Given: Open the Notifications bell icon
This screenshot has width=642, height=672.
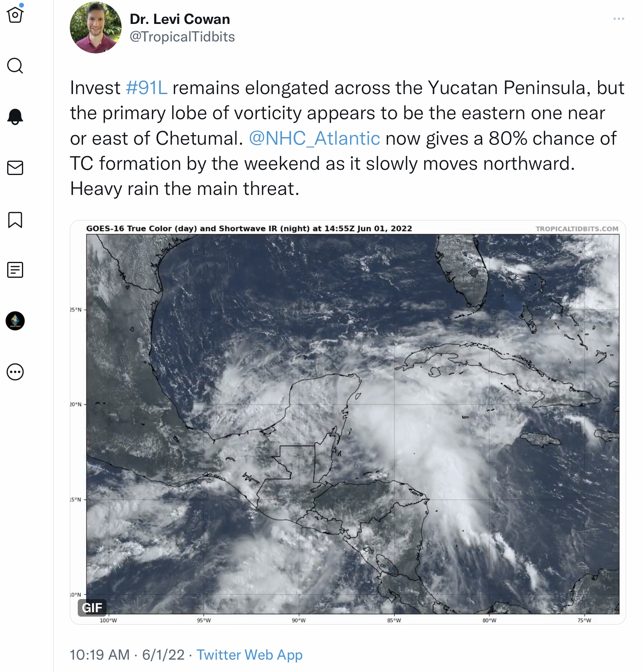Looking at the screenshot, I should (15, 116).
